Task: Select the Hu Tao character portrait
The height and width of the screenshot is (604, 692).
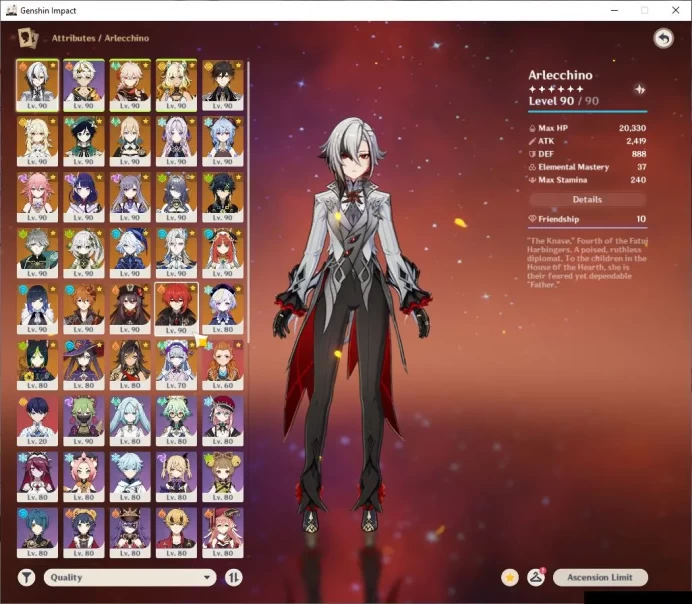Action: point(130,309)
